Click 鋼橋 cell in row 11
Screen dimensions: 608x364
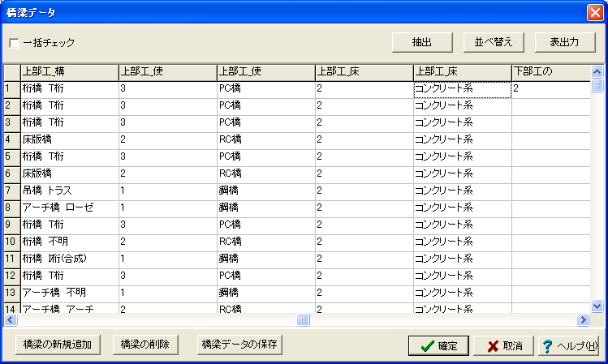(x=266, y=259)
